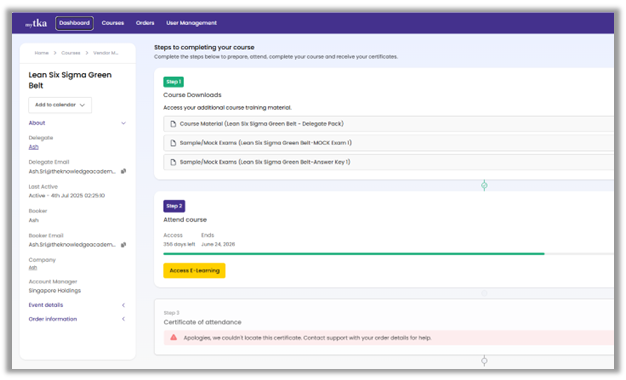Copy the Delegate Email address

tap(124, 171)
